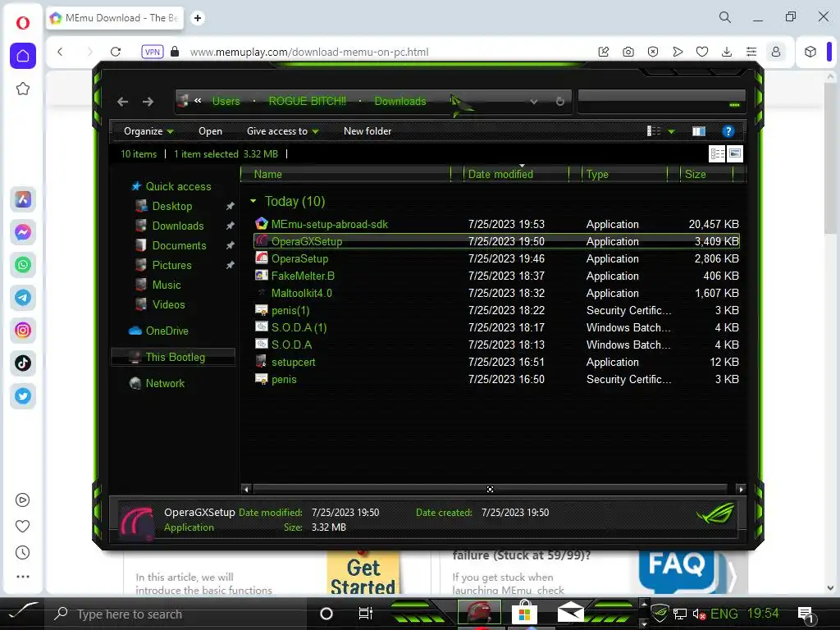Viewport: 840px width, 630px height.
Task: Open Give access to dropdown
Action: pos(282,131)
